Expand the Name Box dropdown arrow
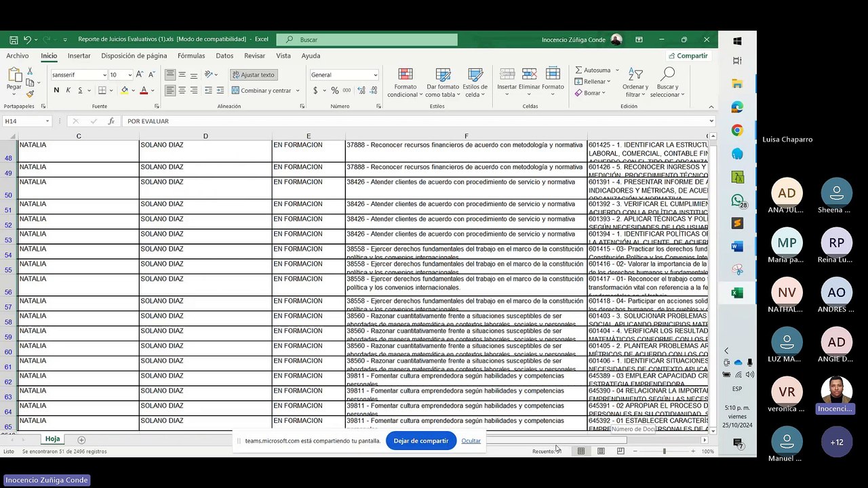 tap(47, 121)
